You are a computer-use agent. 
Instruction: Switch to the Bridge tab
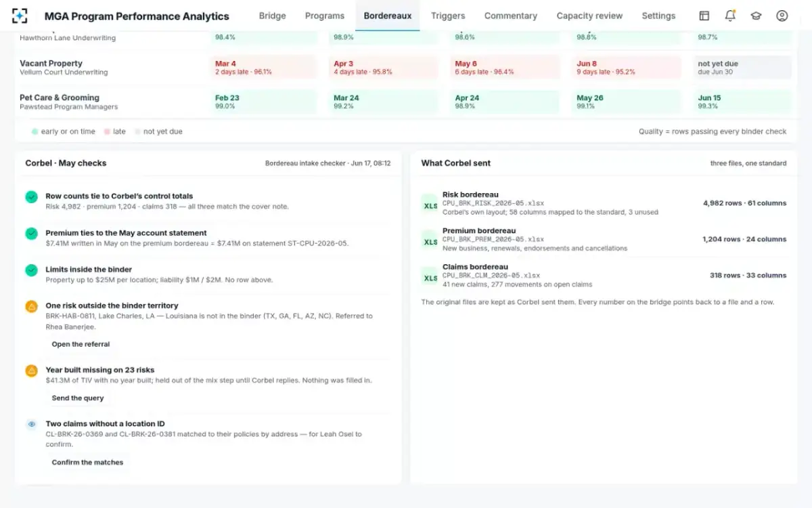272,16
